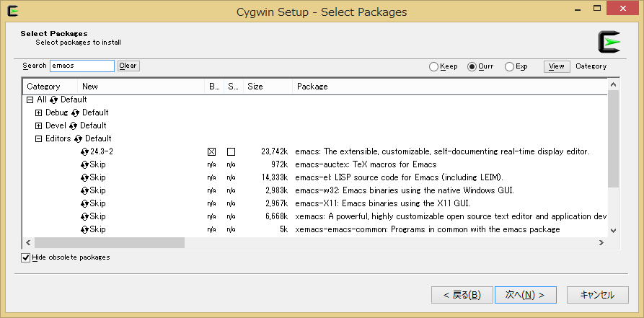Screen dimensions: 644x318
Task: Click the Skip cycle icon for emacs-auctex
Action: 85,164
